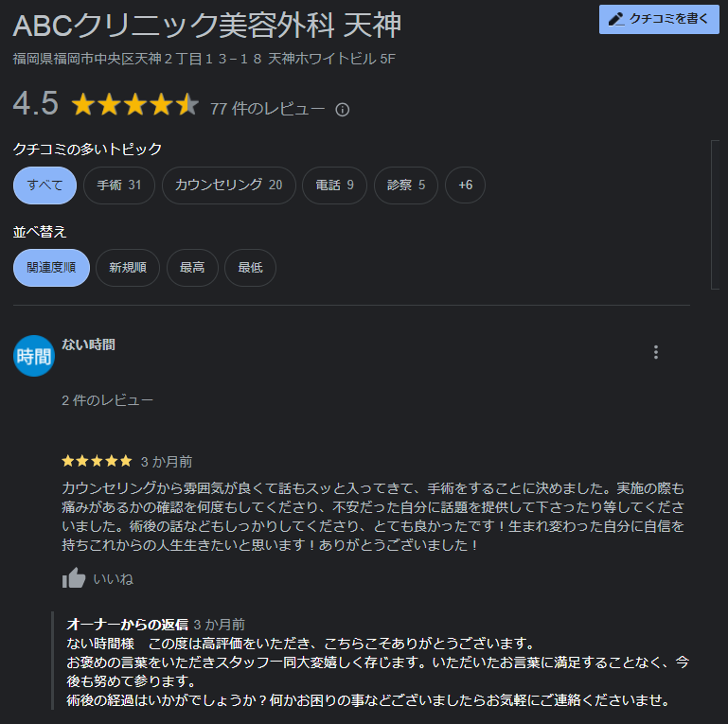The height and width of the screenshot is (724, 728).
Task: Open the review info icon beside 77 件のレビュー
Action: (x=342, y=110)
